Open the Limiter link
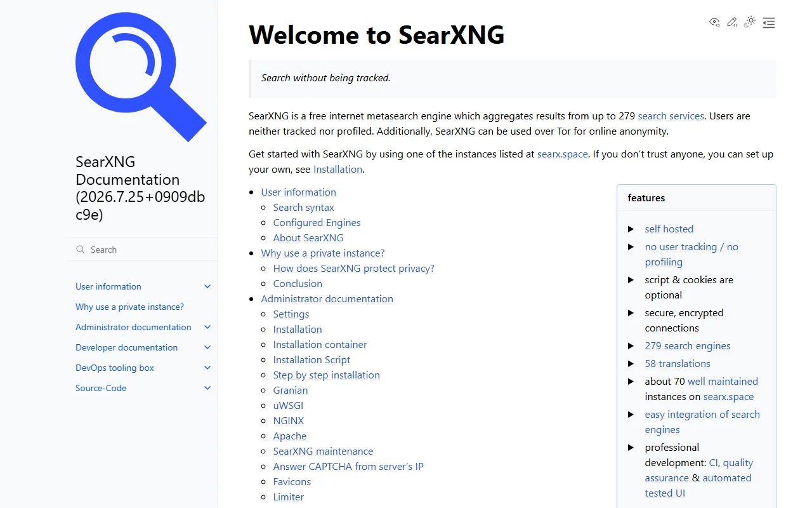This screenshot has height=508, width=812. [288, 497]
